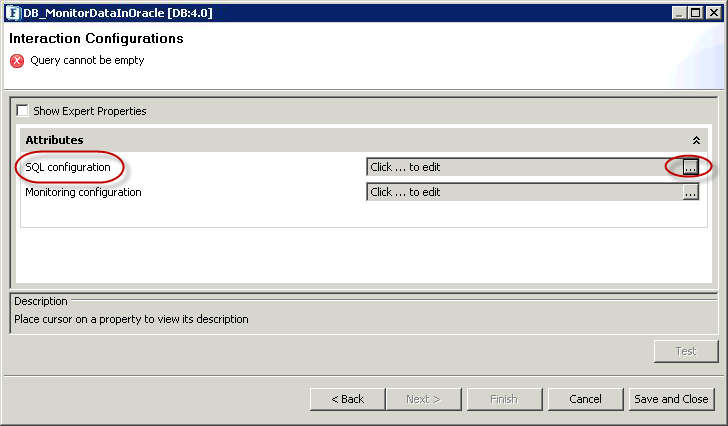Click the Attributes section header
Image resolution: width=728 pixels, height=426 pixels.
[x=364, y=140]
